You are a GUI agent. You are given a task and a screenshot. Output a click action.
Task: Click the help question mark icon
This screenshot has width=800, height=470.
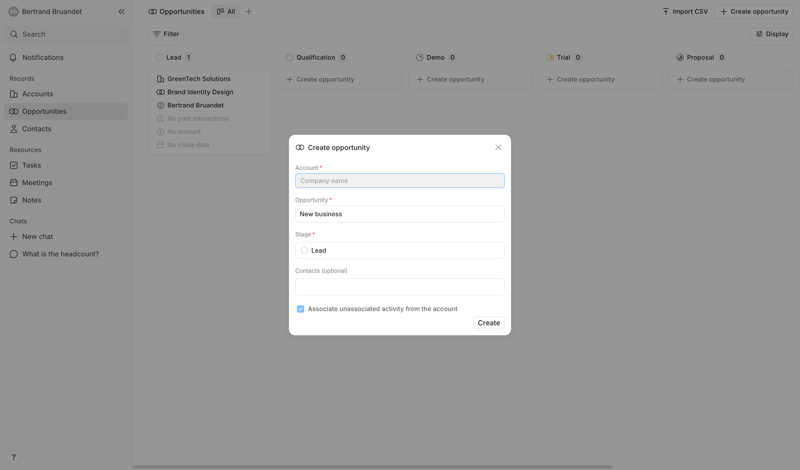coord(13,457)
